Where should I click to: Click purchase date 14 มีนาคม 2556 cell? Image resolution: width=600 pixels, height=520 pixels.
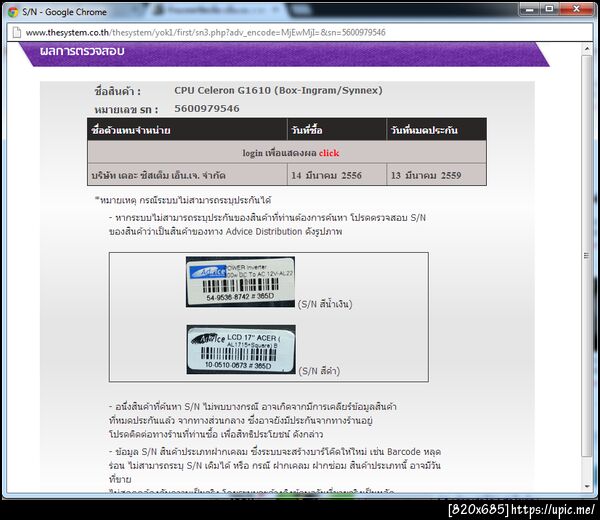click(x=337, y=175)
